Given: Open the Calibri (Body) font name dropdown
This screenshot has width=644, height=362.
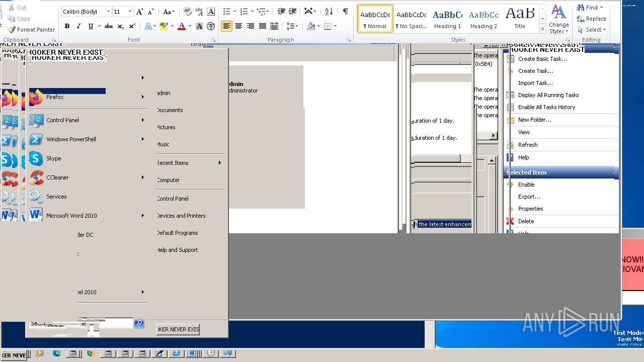Looking at the screenshot, I should point(108,12).
